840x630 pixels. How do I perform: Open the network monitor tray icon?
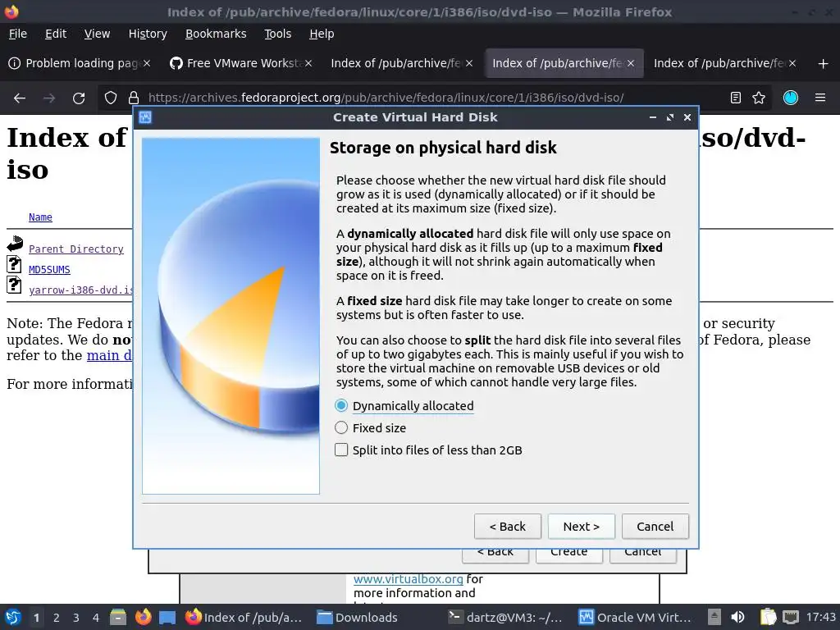pyautogui.click(x=791, y=617)
